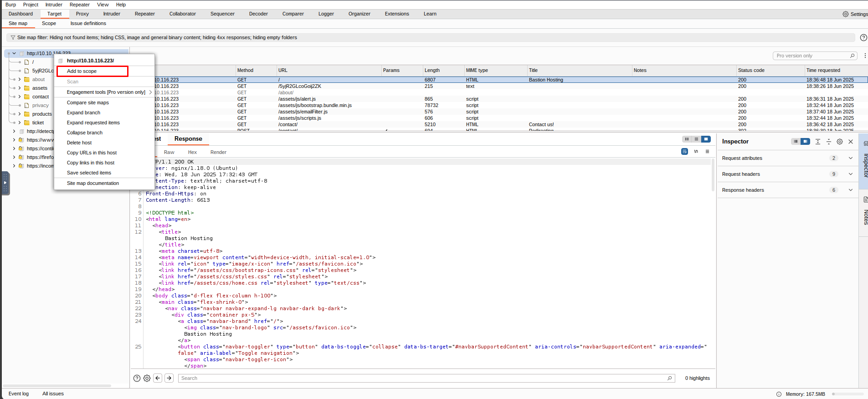Image resolution: width=868 pixels, height=399 pixels.
Task: Expand the Request headers section
Action: (x=850, y=174)
